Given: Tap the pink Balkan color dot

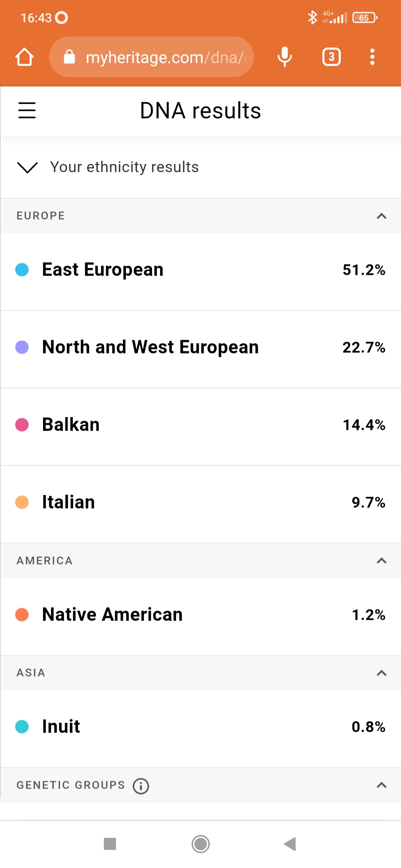Looking at the screenshot, I should [x=22, y=425].
